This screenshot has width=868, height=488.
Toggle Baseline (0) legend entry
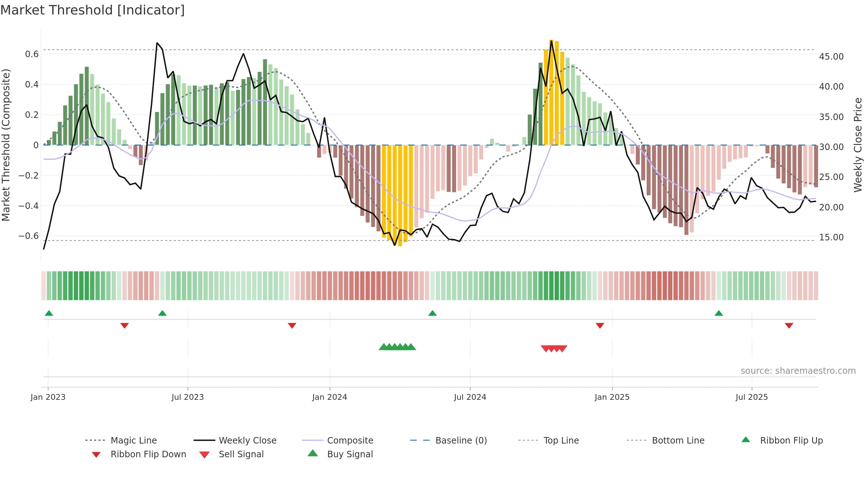[448, 440]
